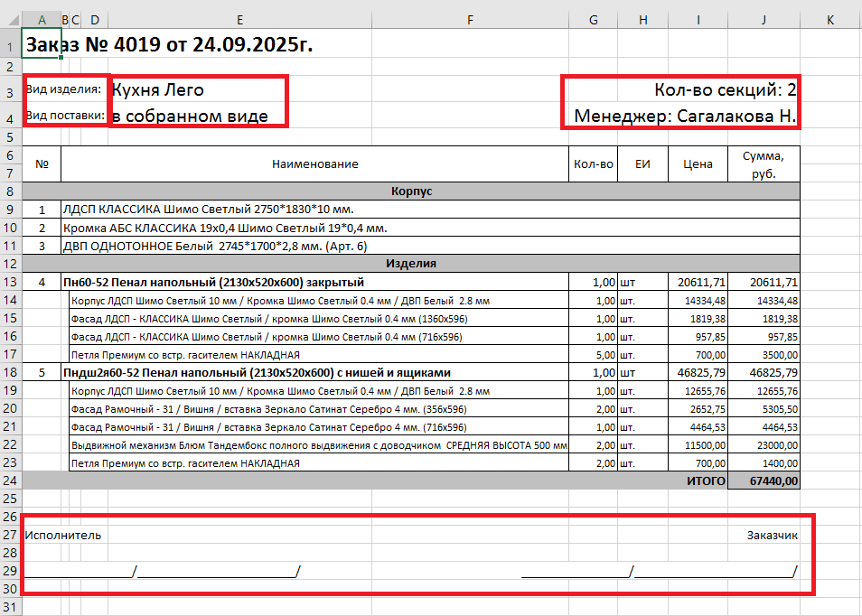
Task: Select the 'Кухня Лего' cell
Action: click(158, 90)
